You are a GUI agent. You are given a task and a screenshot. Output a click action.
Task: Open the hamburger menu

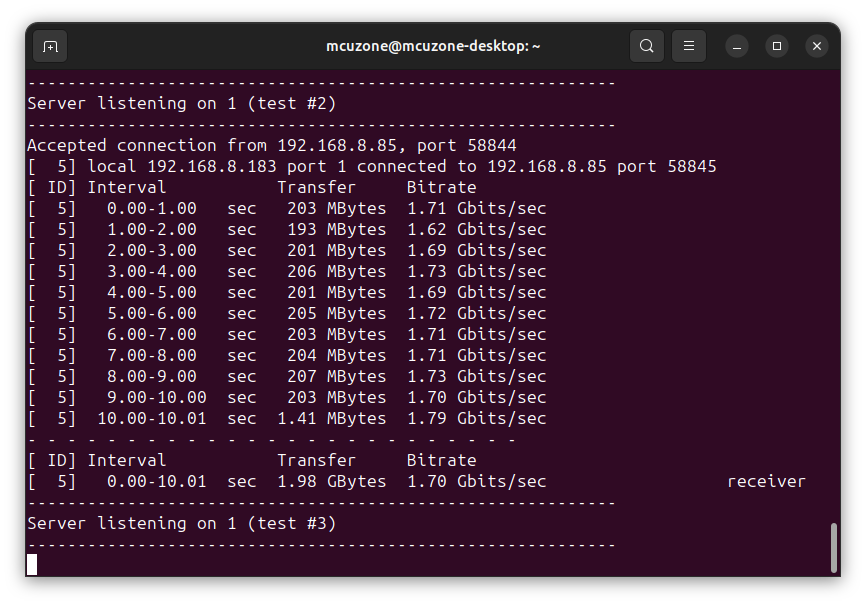tap(688, 46)
